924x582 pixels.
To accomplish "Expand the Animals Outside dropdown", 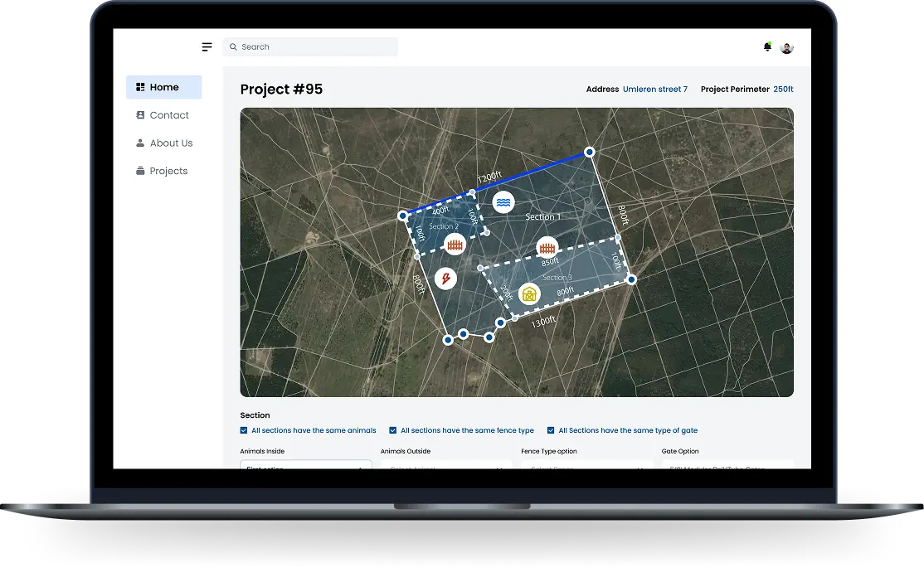I will pos(446,466).
